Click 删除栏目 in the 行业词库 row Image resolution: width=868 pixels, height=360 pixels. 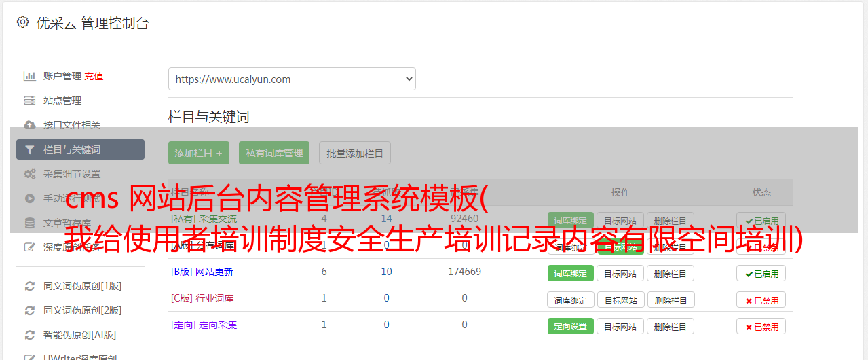click(671, 300)
